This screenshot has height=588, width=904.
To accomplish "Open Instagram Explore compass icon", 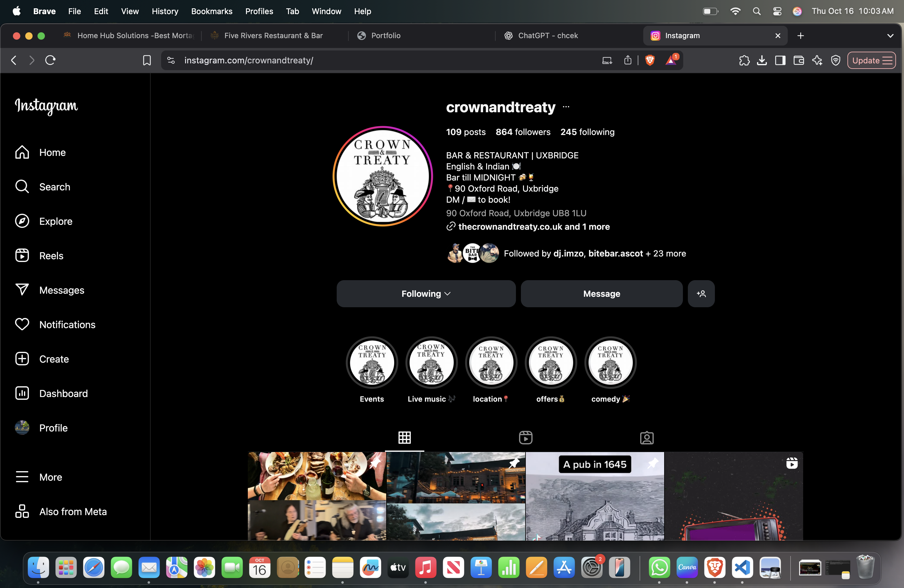I will (x=22, y=221).
